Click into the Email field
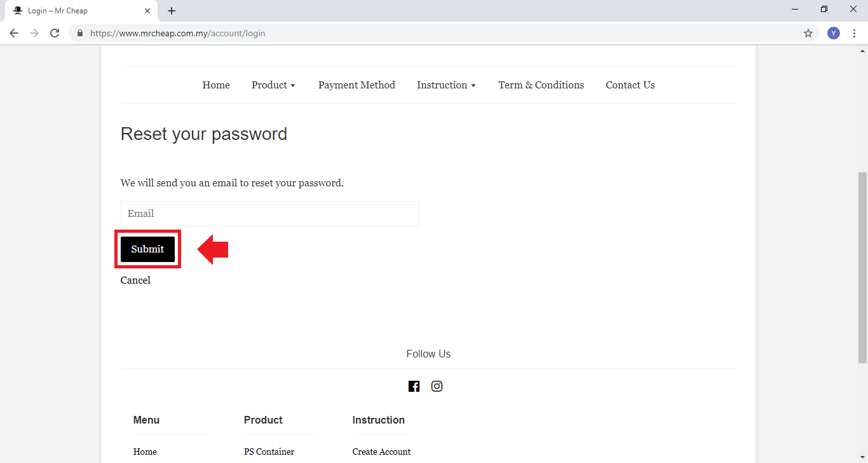The height and width of the screenshot is (463, 868). [x=270, y=214]
